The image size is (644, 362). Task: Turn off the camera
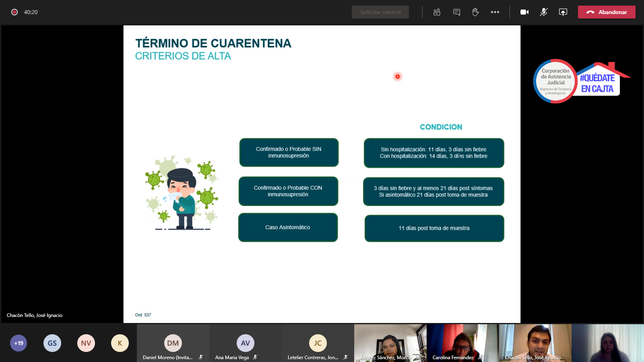[x=524, y=12]
